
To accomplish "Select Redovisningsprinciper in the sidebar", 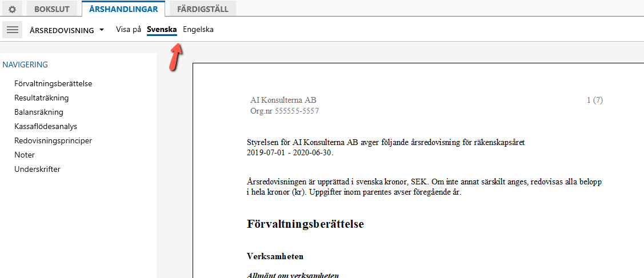I will pos(53,140).
